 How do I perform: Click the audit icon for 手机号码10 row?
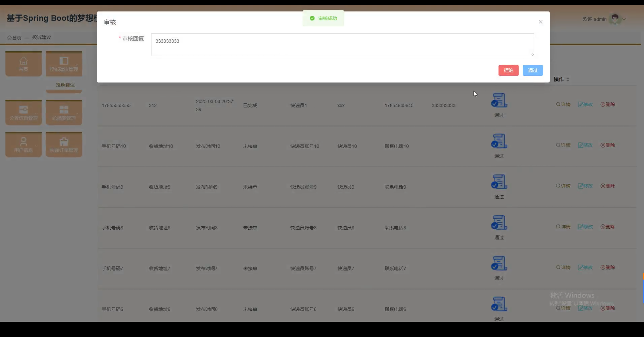499,141
